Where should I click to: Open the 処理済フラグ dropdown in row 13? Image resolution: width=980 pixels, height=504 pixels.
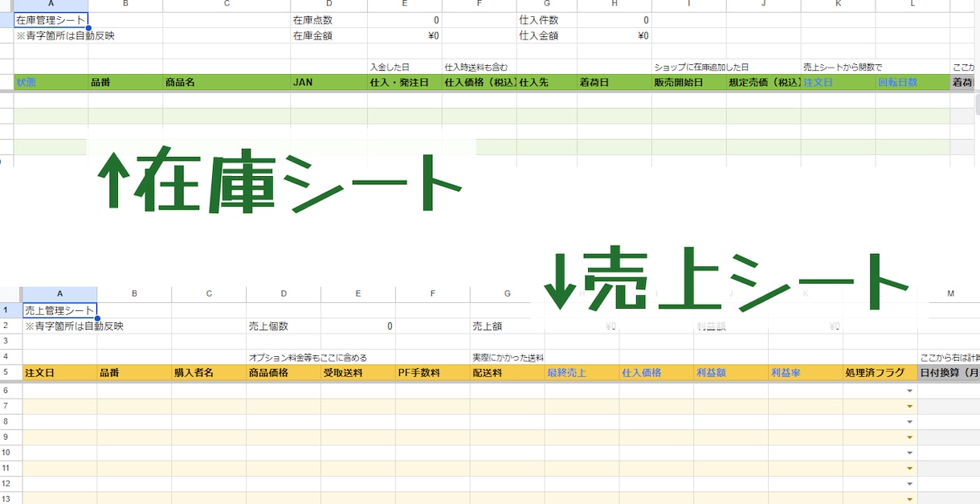click(x=910, y=498)
